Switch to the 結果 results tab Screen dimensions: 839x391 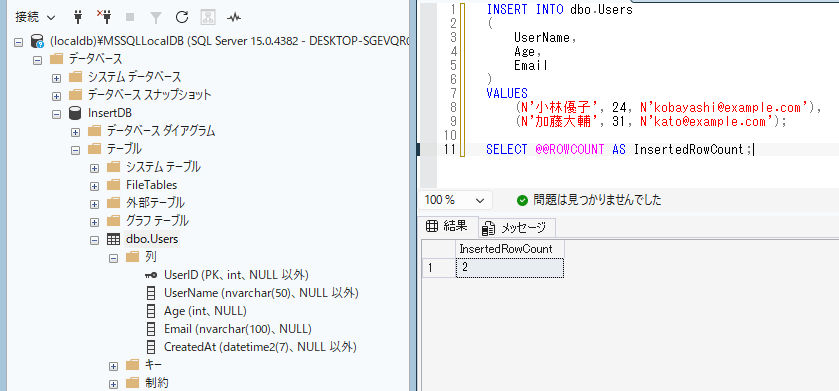tap(448, 227)
